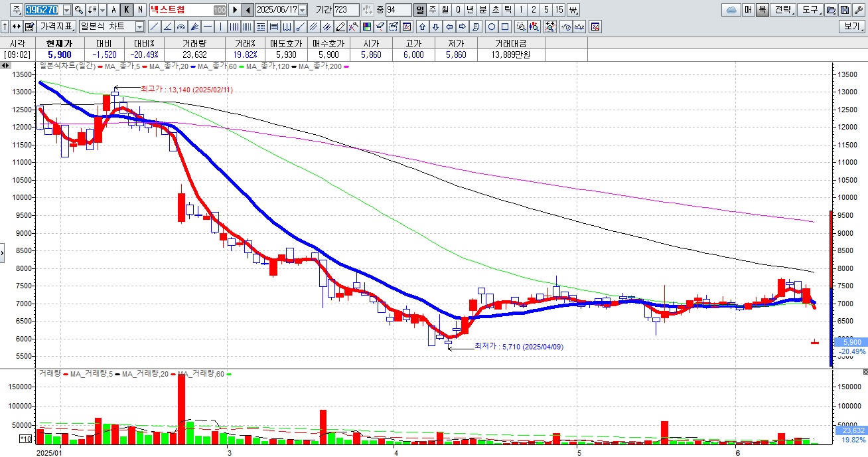Click the 주 stock type button
The height and width of the screenshot is (457, 868).
coord(16,10)
